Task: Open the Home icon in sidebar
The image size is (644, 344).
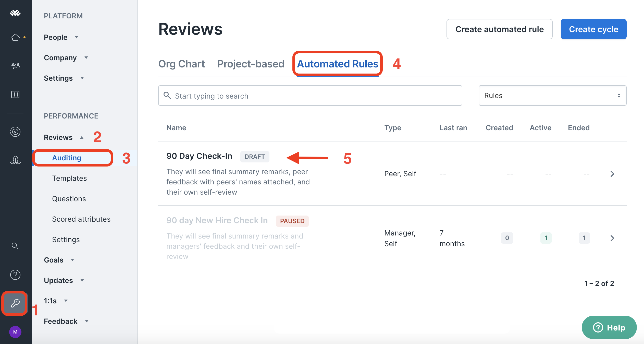Action: 15,37
